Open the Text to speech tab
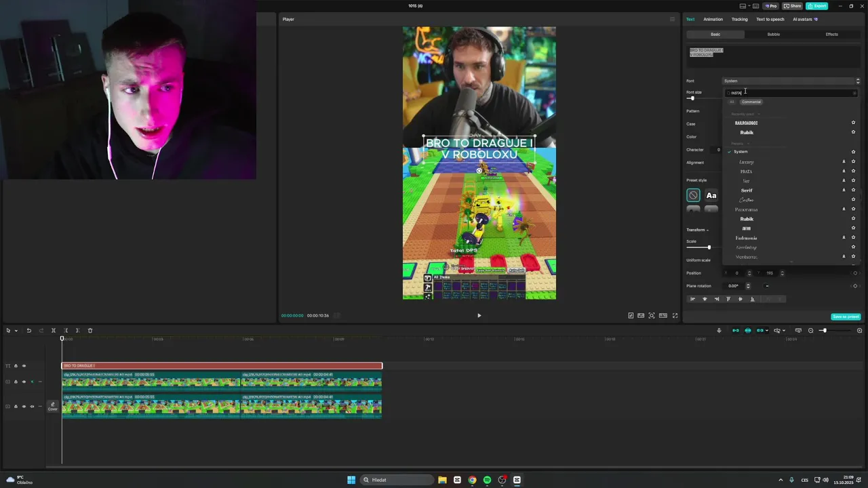 770,19
